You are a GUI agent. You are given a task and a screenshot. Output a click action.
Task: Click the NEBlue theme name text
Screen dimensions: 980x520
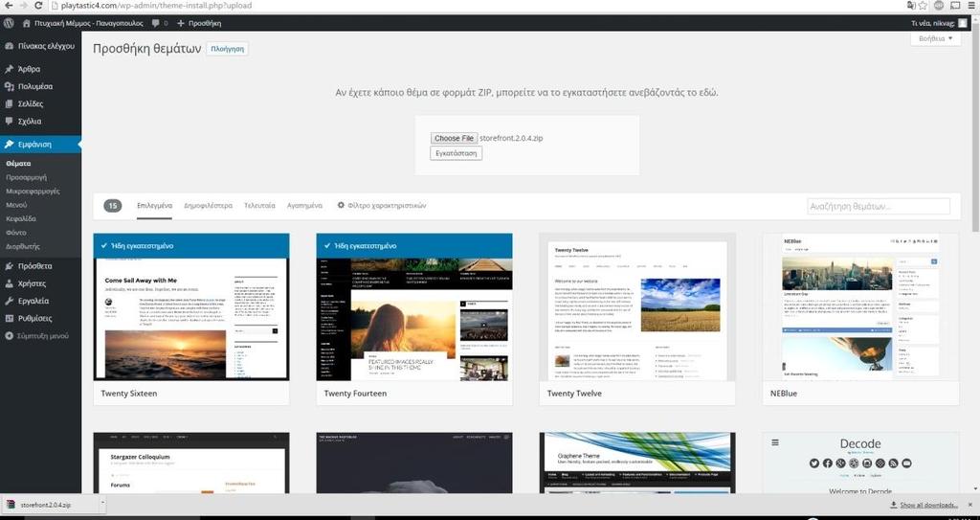pos(784,394)
